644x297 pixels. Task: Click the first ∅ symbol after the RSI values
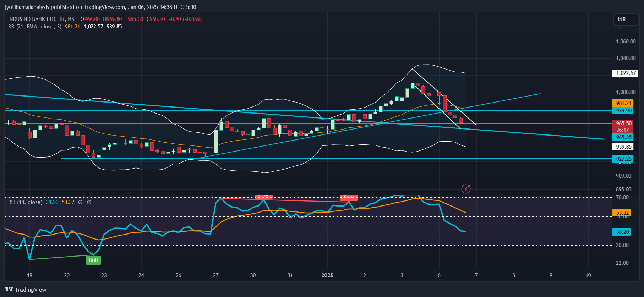pos(80,202)
